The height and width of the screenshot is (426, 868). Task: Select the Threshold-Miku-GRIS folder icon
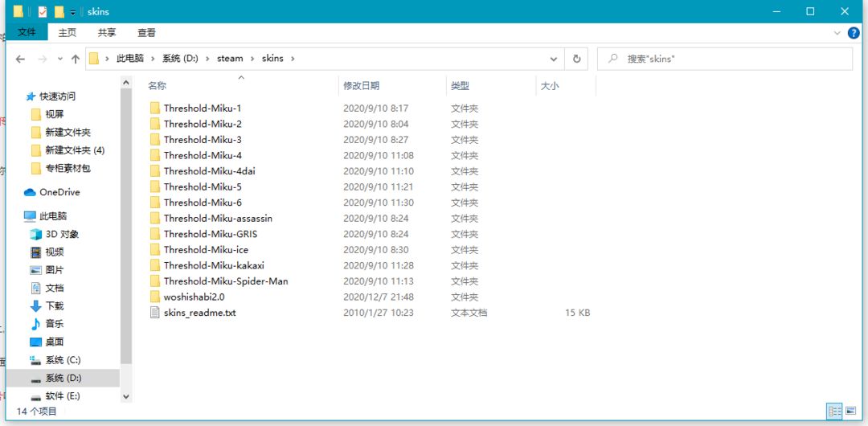155,234
